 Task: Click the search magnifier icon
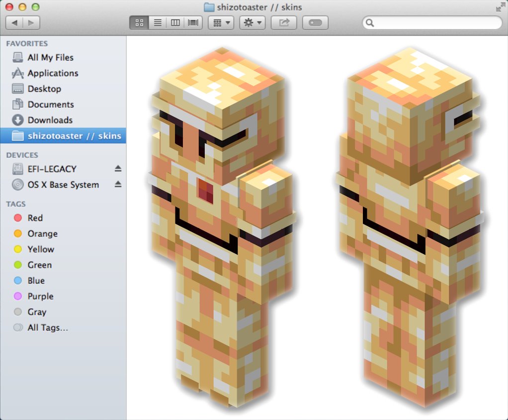(x=370, y=23)
